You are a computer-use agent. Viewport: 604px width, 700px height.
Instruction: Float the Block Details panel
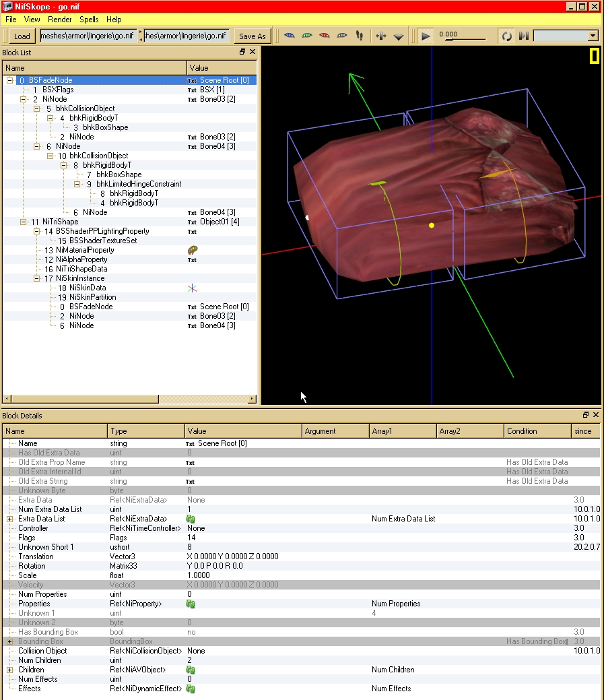586,415
